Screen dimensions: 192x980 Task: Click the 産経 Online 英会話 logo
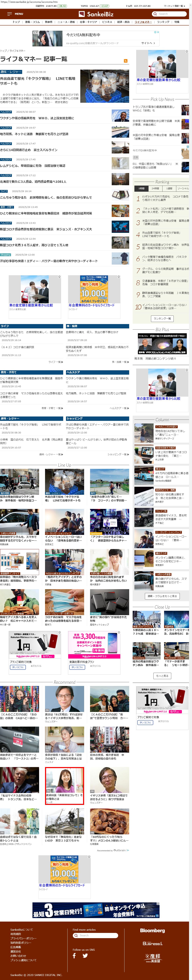pyautogui.click(x=152, y=958)
